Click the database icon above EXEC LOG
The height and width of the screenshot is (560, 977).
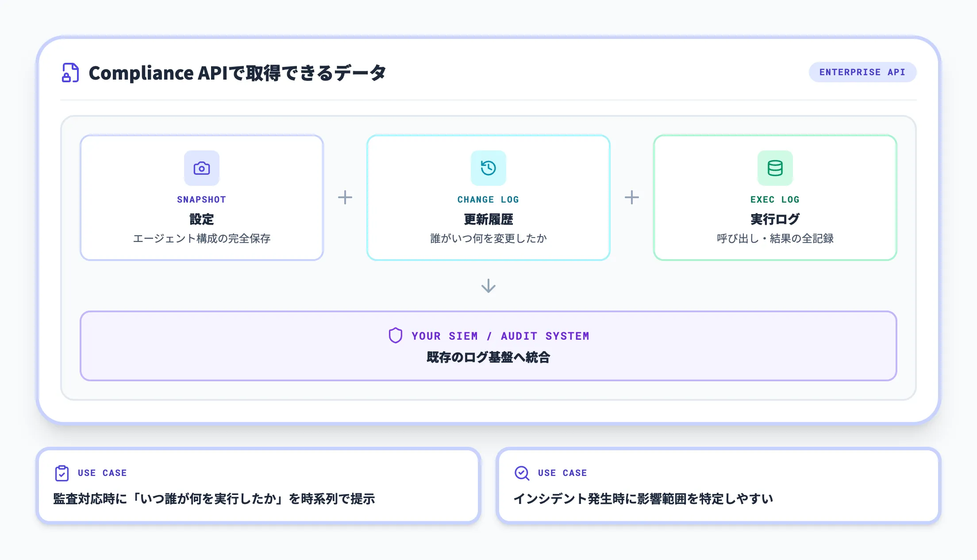[775, 168]
